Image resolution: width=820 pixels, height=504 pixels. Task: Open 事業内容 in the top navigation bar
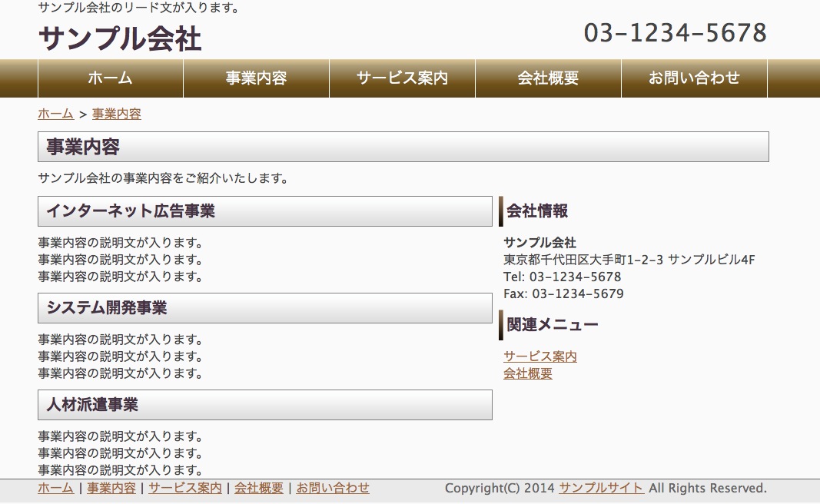[x=256, y=78]
